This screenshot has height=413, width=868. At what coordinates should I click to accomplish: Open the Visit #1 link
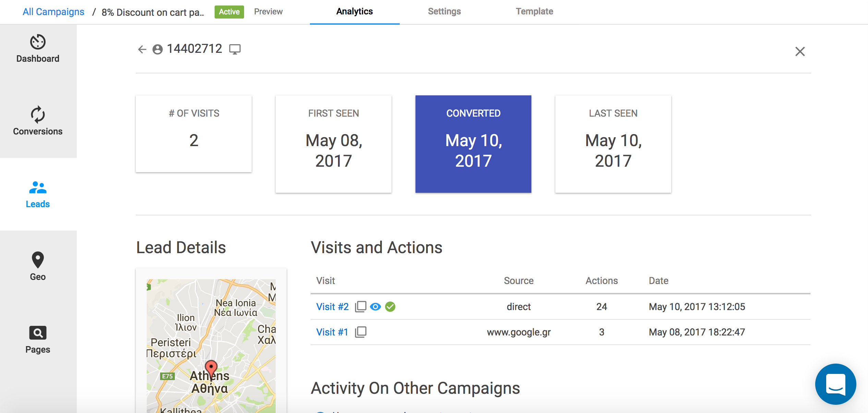point(332,332)
